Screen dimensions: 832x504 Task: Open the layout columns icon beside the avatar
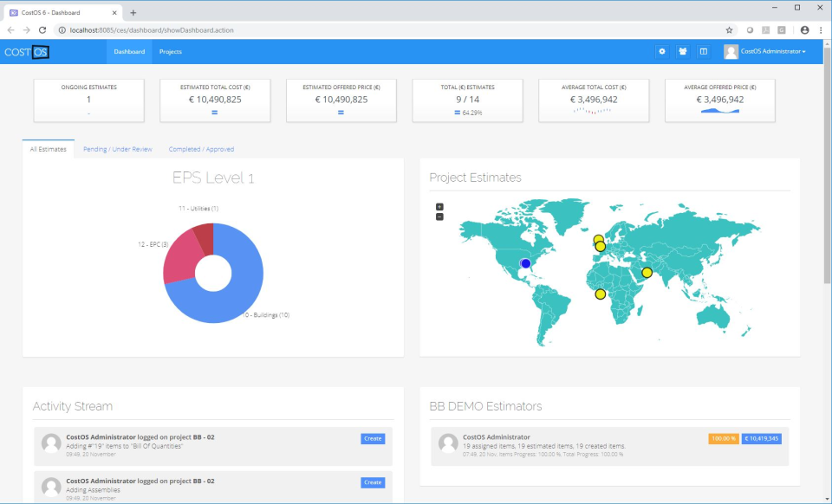tap(705, 52)
